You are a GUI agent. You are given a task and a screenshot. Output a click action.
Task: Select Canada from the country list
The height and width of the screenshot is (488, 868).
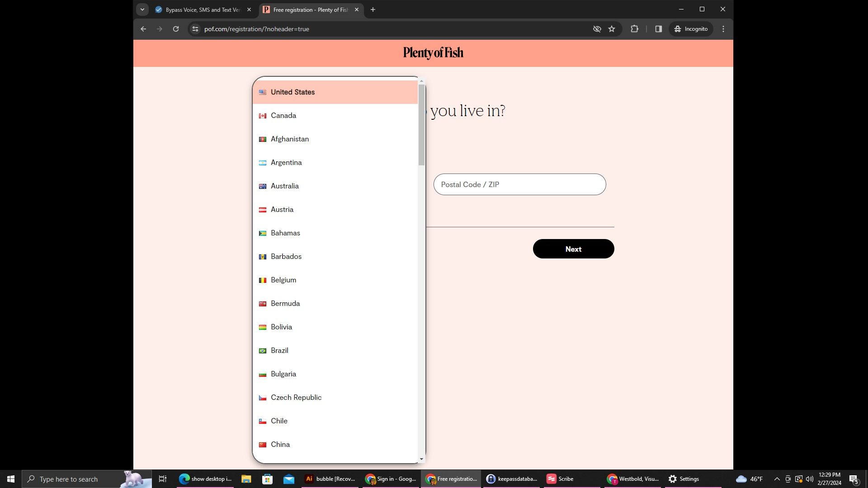pyautogui.click(x=283, y=116)
